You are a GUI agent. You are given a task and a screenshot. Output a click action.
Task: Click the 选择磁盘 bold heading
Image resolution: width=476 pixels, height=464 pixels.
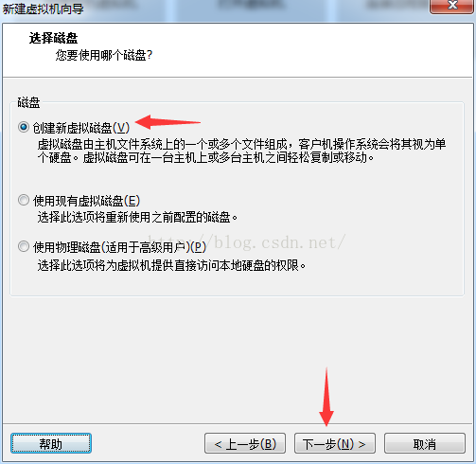(x=53, y=38)
